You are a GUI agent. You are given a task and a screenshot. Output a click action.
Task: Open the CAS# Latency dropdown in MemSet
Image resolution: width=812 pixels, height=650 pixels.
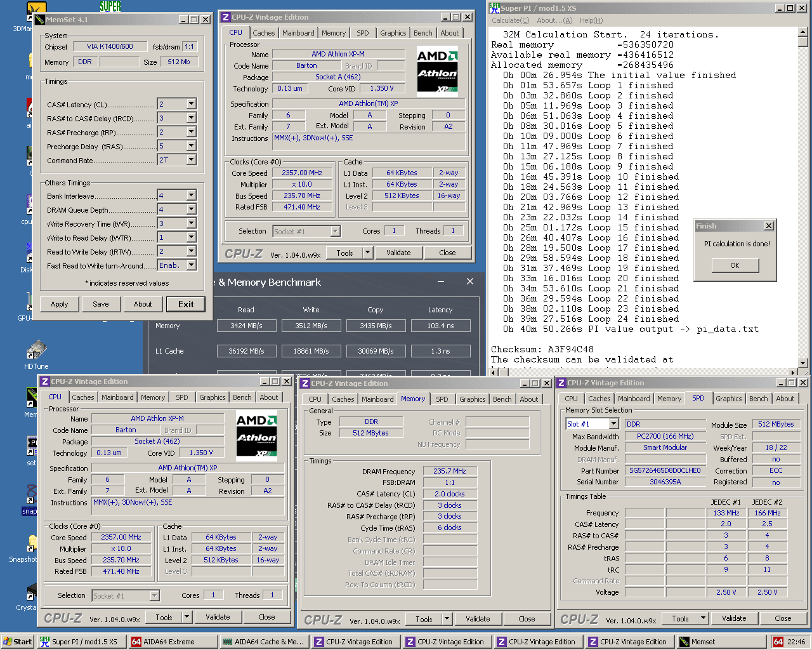pos(190,103)
